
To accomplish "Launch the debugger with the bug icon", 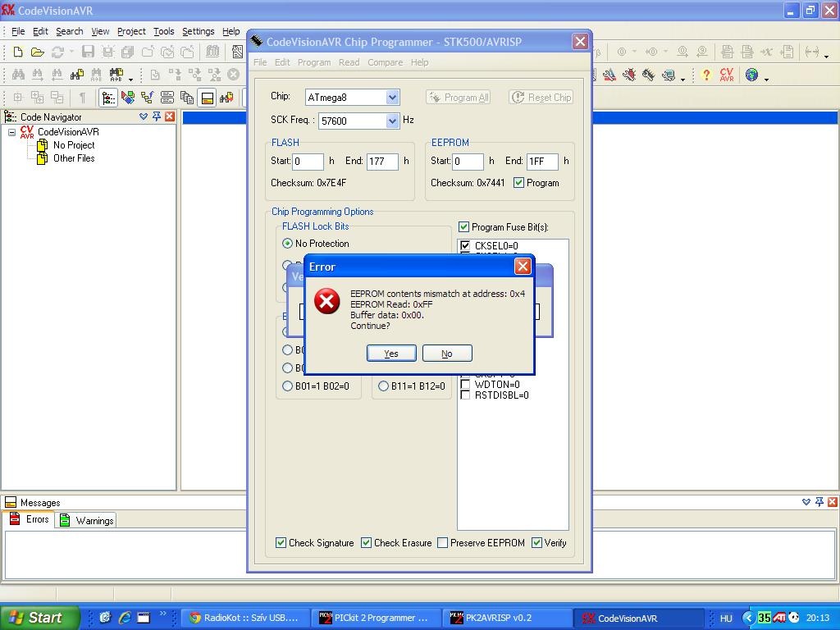I will pyautogui.click(x=629, y=75).
